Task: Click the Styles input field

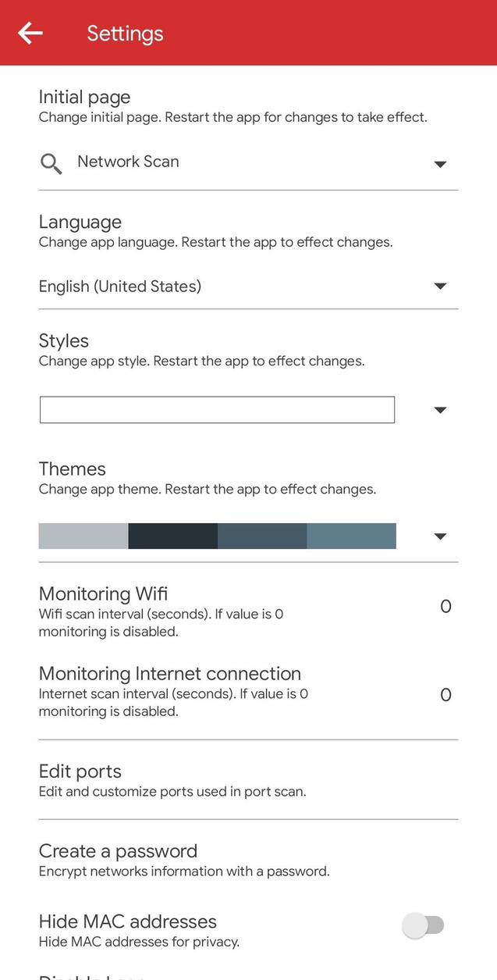Action: click(x=217, y=409)
